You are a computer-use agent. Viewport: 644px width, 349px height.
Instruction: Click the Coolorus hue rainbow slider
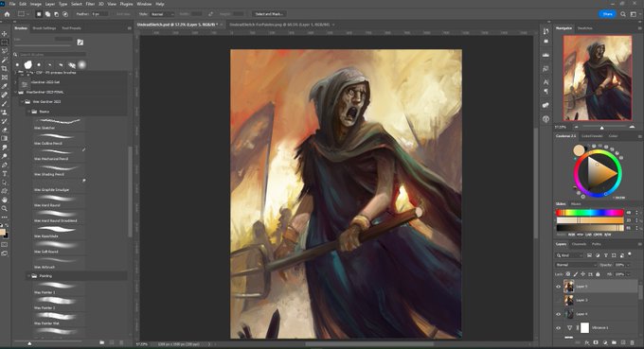coord(590,213)
